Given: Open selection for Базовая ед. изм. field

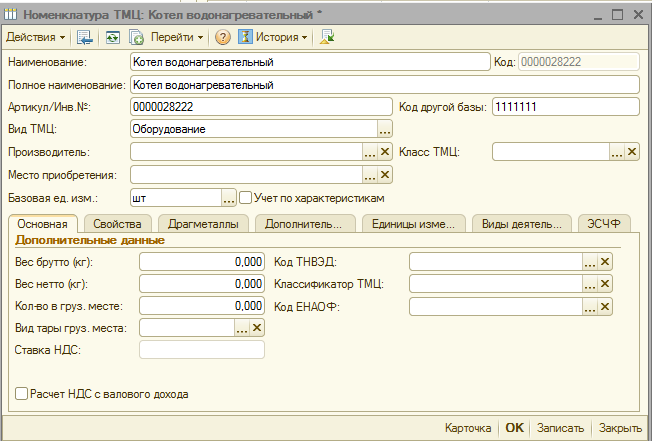Looking at the screenshot, I should [x=228, y=198].
